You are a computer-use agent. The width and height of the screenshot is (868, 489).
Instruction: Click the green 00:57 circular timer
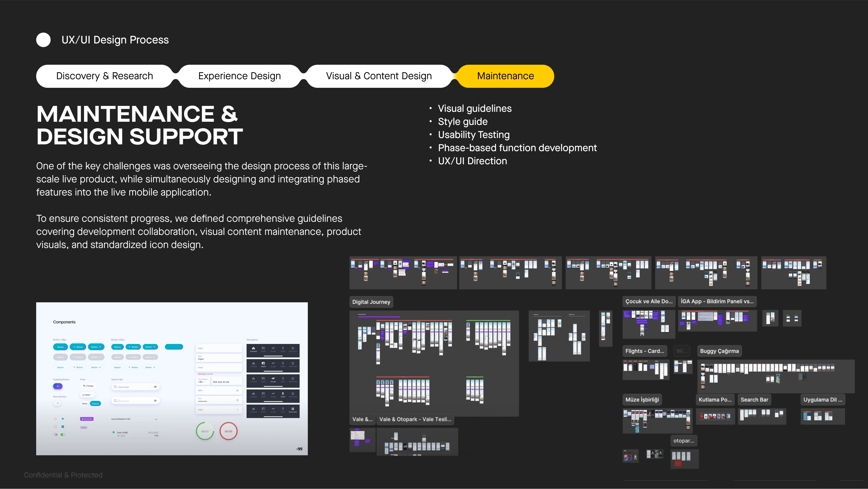click(205, 431)
